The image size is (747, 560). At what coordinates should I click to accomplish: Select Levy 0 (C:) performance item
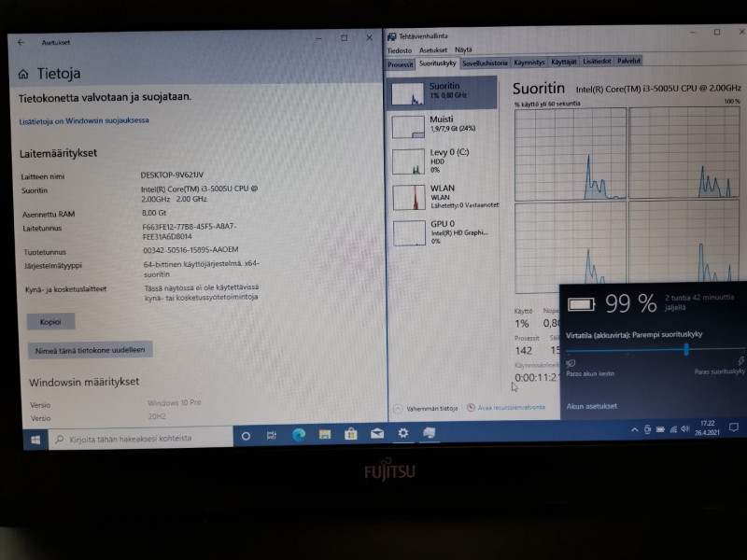pyautogui.click(x=444, y=161)
